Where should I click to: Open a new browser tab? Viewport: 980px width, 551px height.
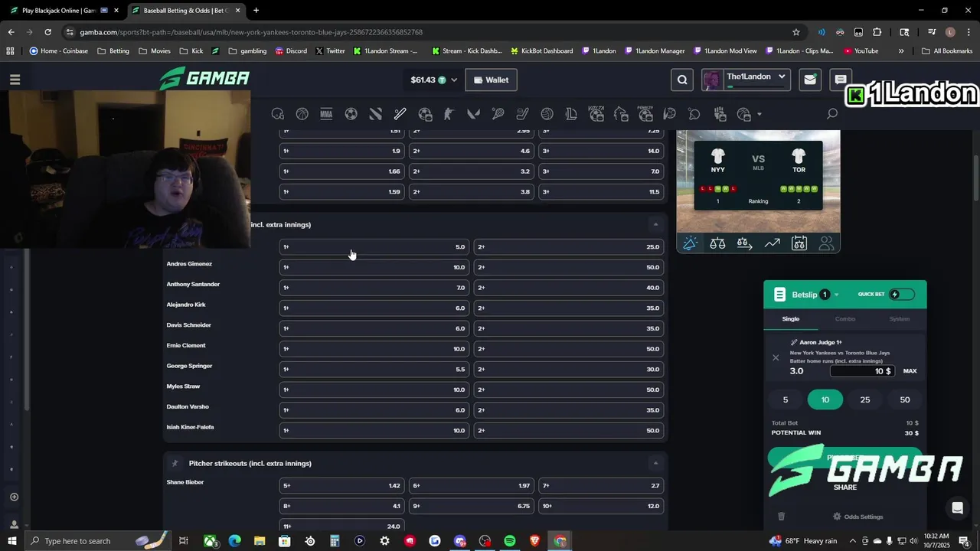(x=256, y=11)
